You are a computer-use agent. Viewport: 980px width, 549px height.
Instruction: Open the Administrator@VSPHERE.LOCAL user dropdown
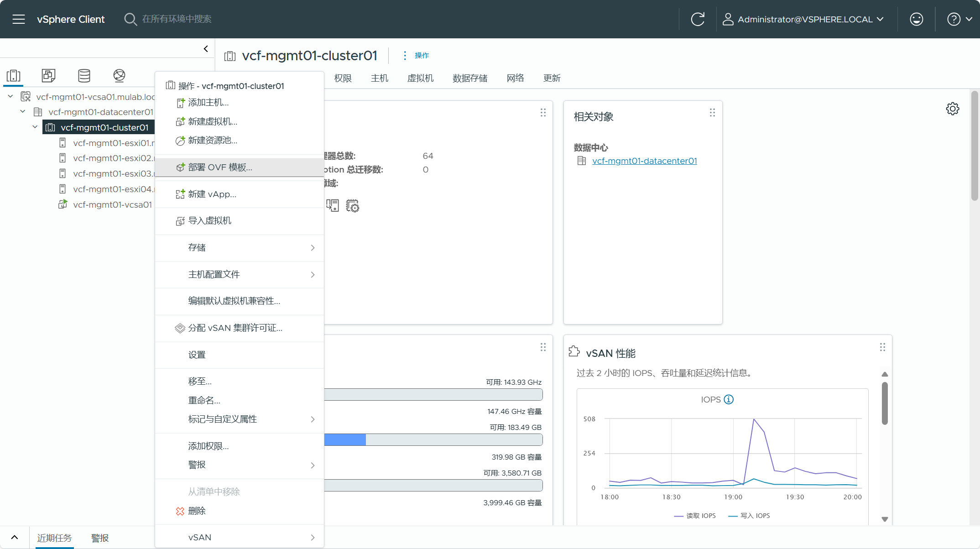click(x=804, y=19)
